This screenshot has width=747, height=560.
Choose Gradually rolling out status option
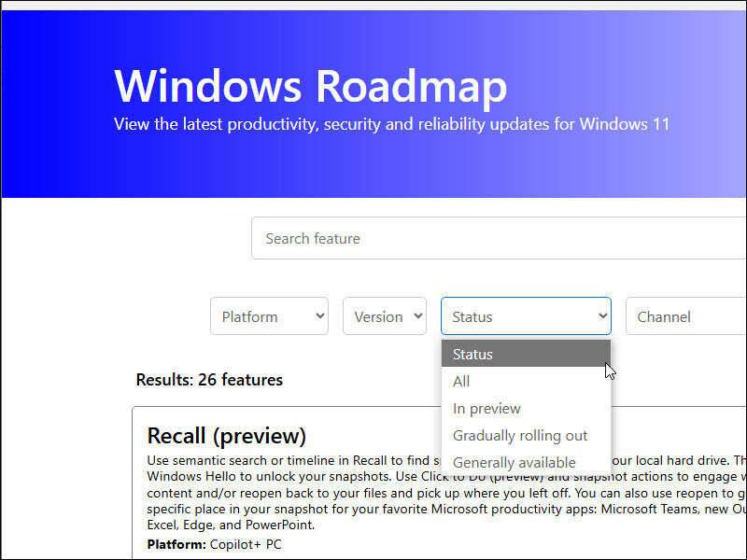pyautogui.click(x=526, y=435)
